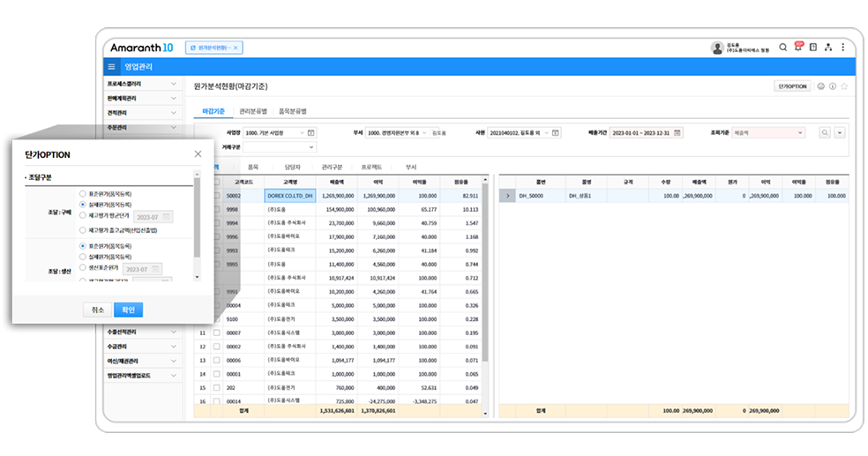The height and width of the screenshot is (456, 868).
Task: Select 표준원가(품목등록) radio under 조달:생산
Action: (x=83, y=246)
